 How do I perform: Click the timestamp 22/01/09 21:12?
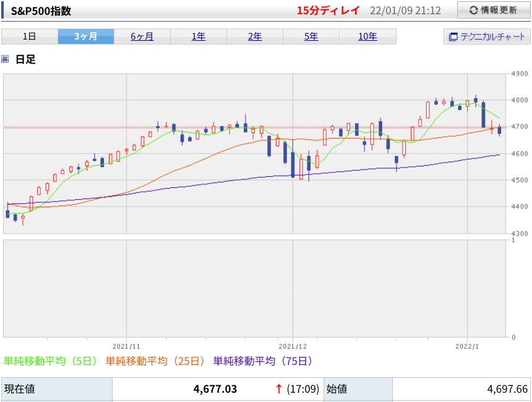(405, 11)
